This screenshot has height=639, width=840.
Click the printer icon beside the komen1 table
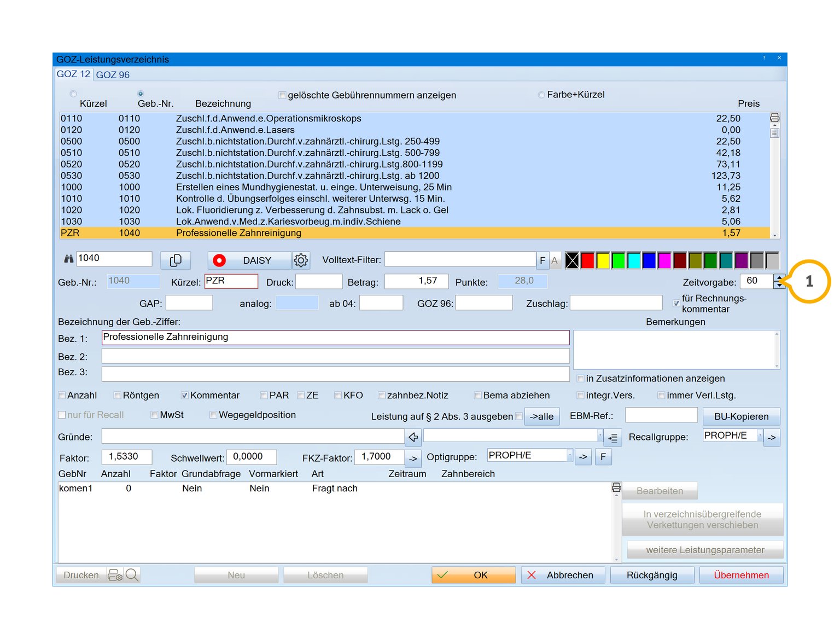point(616,487)
